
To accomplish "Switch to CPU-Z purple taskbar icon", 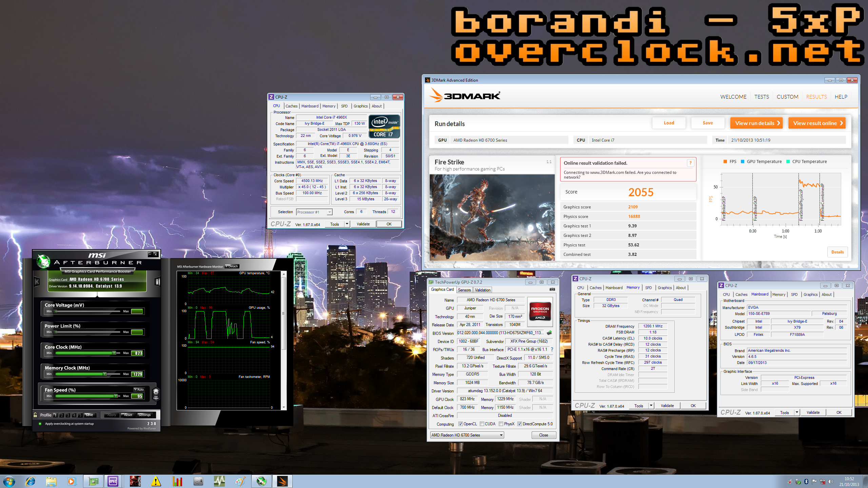I will (x=113, y=481).
